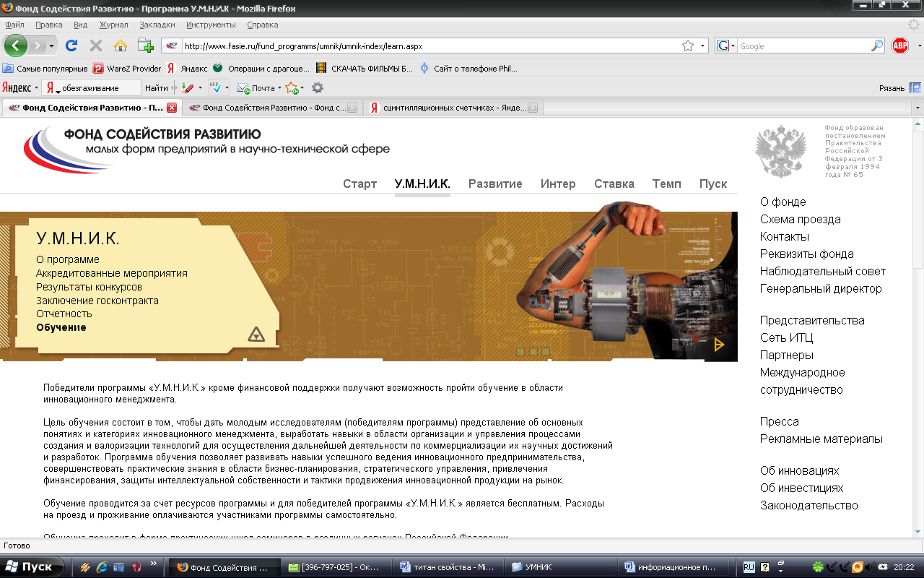
Task: Expand the address bar URL history dropdown
Action: pos(704,46)
